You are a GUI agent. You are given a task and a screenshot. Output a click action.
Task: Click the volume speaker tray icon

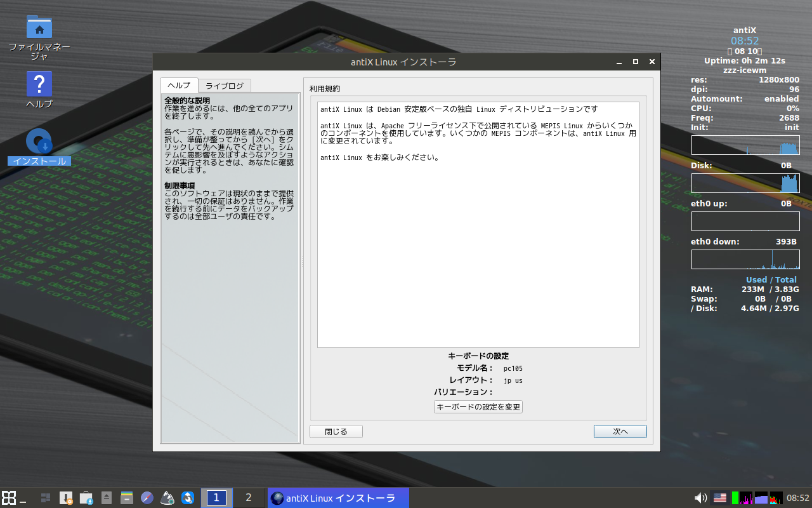(701, 498)
